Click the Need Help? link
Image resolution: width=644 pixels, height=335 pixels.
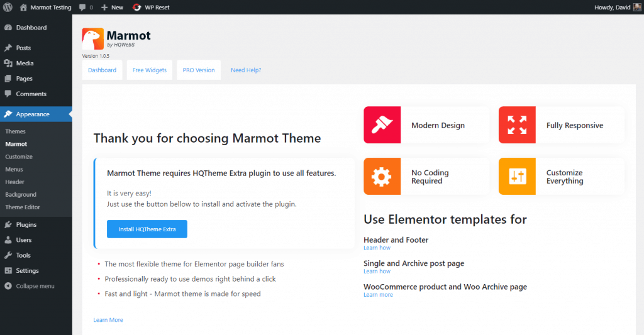tap(246, 70)
